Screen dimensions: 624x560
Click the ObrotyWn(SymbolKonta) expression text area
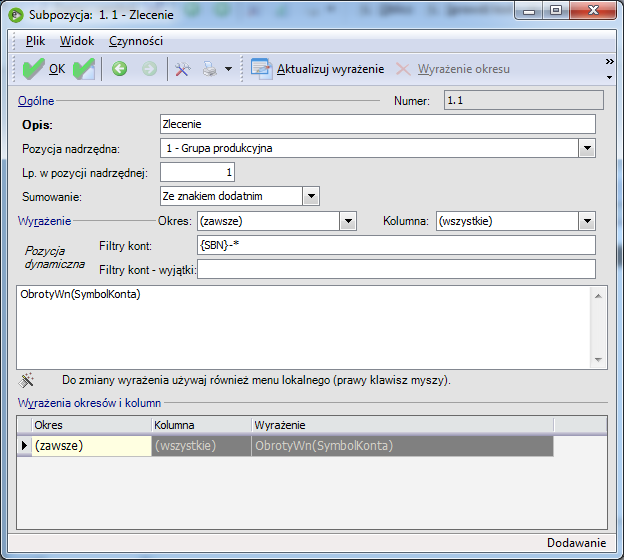pyautogui.click(x=304, y=327)
